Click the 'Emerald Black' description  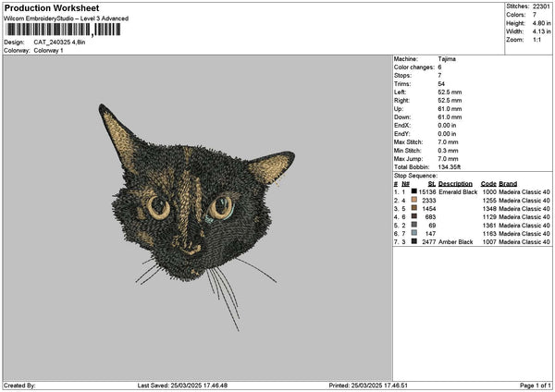pos(458,192)
